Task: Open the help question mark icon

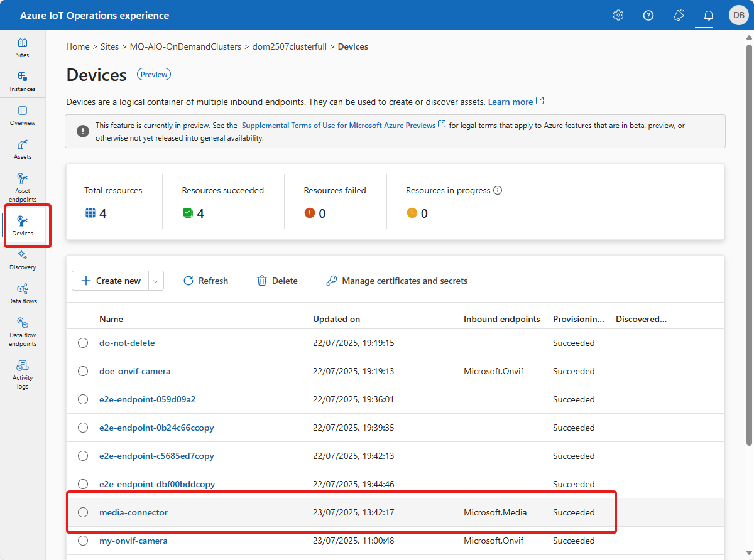Action: tap(648, 15)
